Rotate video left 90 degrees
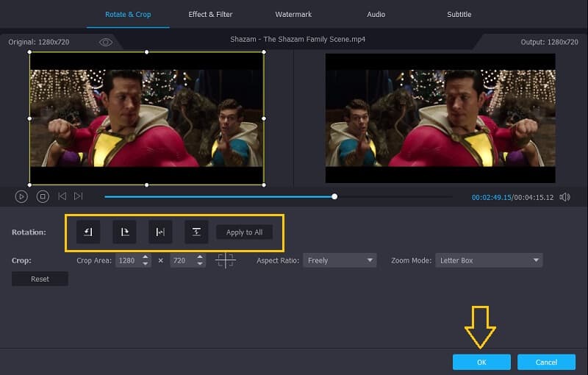The height and width of the screenshot is (375, 588). click(88, 232)
